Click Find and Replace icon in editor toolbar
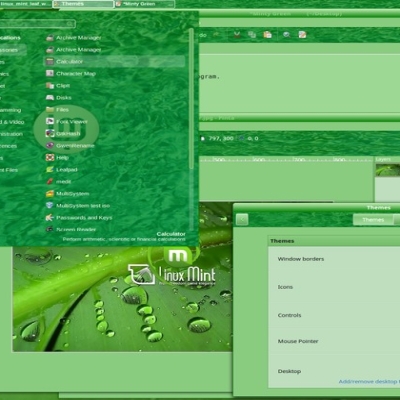This screenshot has width=400, height=400. [x=302, y=34]
